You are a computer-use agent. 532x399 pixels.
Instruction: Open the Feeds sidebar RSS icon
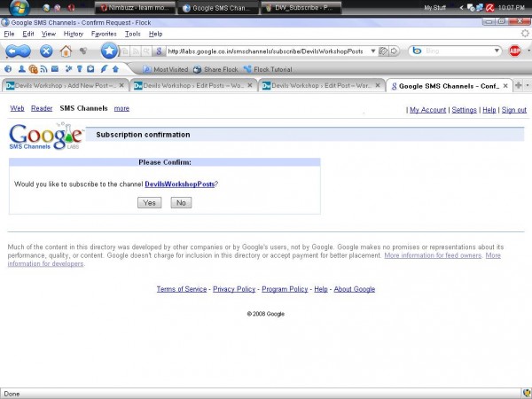43,69
